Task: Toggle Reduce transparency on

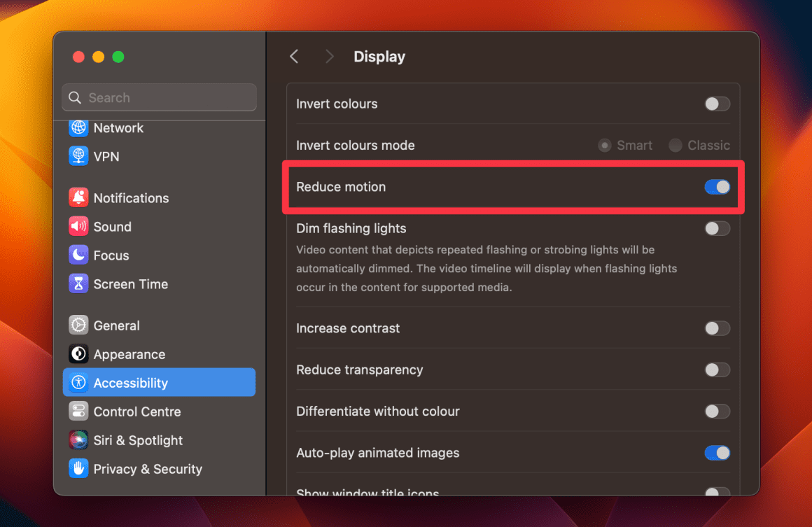Action: click(x=717, y=370)
